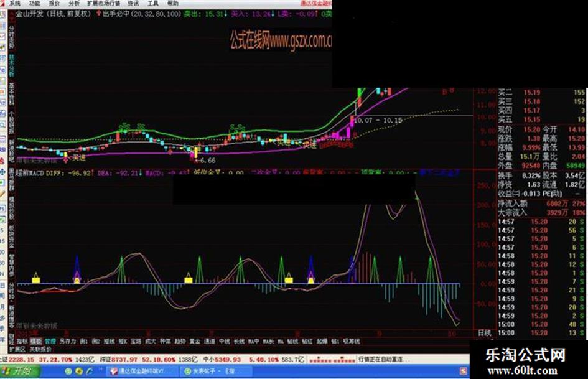Open the 帮助 menu
588x379 pixels.
coord(172,3)
